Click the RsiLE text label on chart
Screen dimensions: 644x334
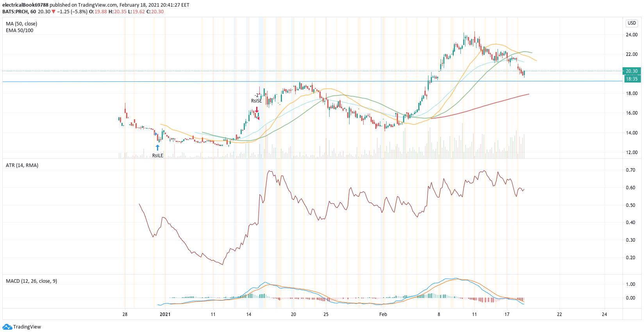pos(157,156)
